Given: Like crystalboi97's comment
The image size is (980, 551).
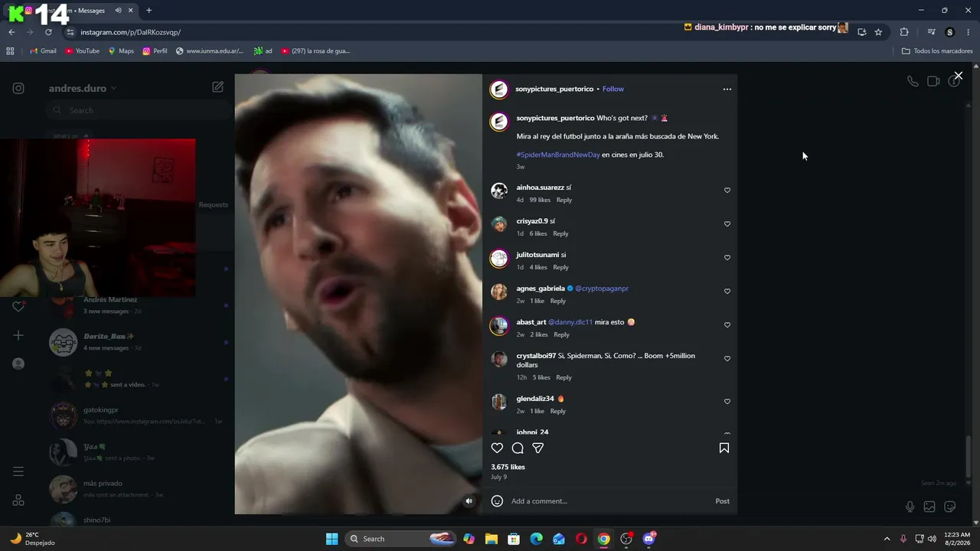Looking at the screenshot, I should click(727, 359).
